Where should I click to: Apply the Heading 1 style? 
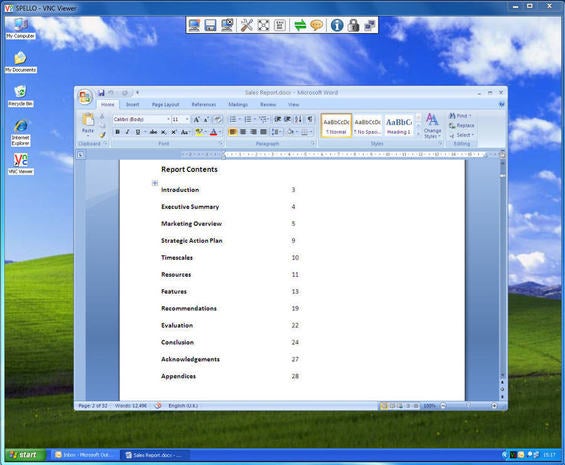[x=399, y=126]
